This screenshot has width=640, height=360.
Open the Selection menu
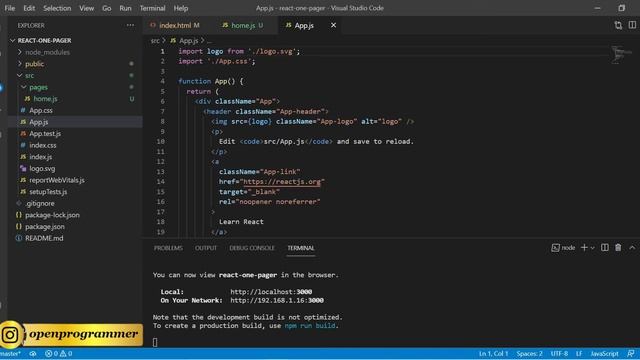pyautogui.click(x=57, y=8)
